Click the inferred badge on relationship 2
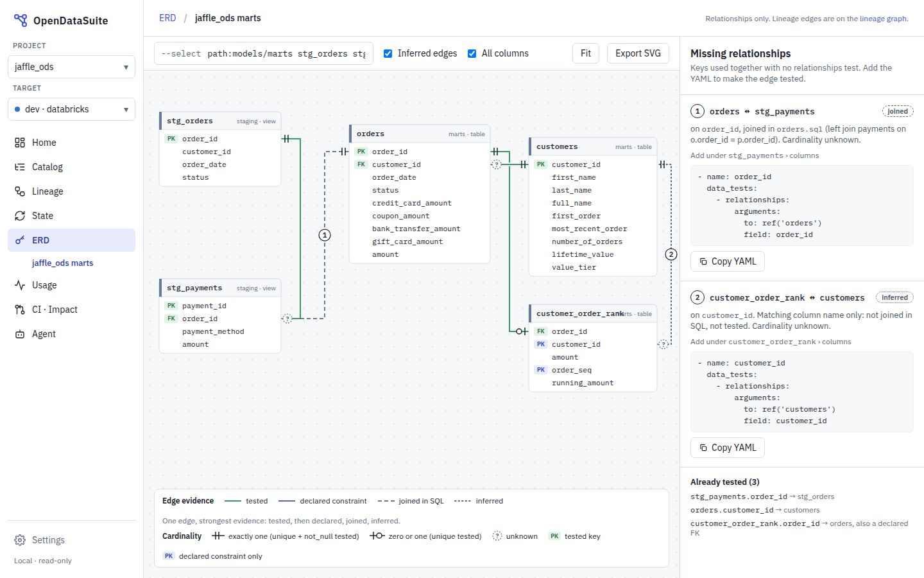This screenshot has height=578, width=924. click(x=894, y=297)
